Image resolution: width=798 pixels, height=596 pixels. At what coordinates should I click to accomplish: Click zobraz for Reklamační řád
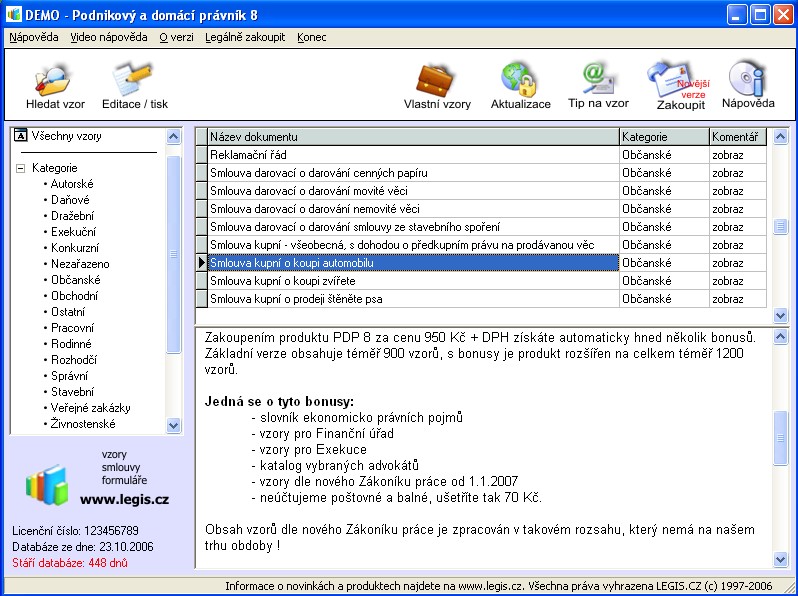[726, 155]
